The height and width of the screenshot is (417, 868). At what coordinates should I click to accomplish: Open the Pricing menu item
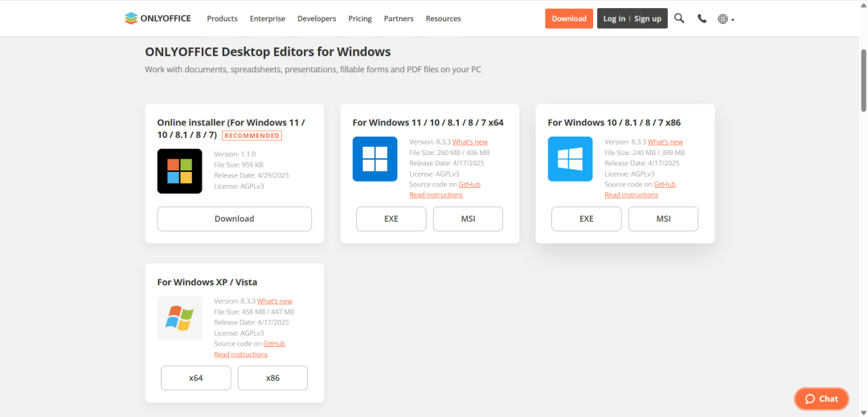coord(360,18)
